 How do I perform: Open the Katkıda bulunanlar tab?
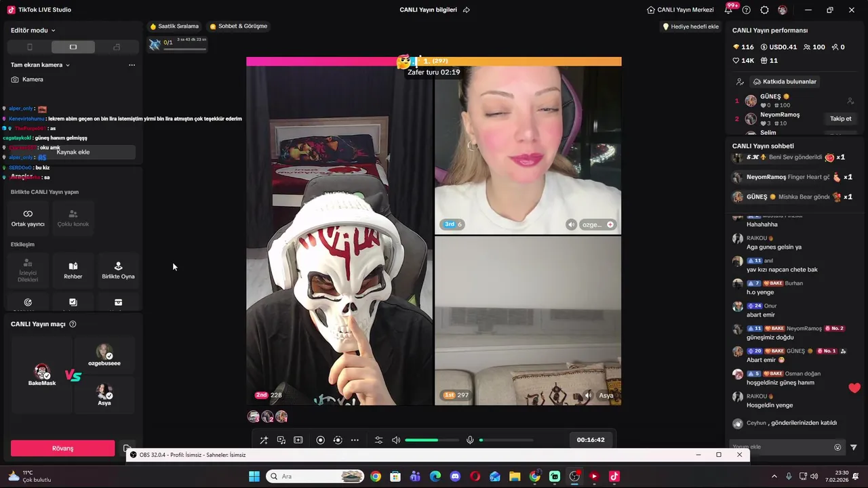(x=785, y=81)
